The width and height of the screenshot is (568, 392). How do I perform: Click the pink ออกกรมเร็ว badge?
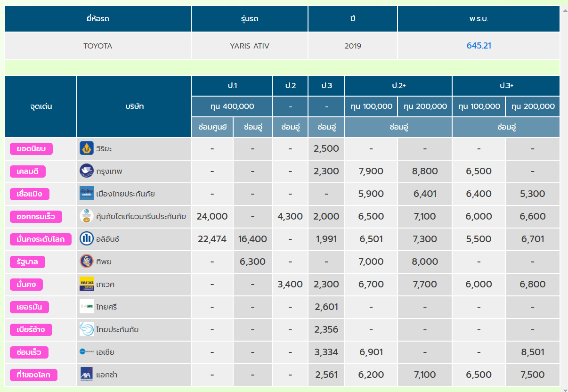tap(36, 217)
